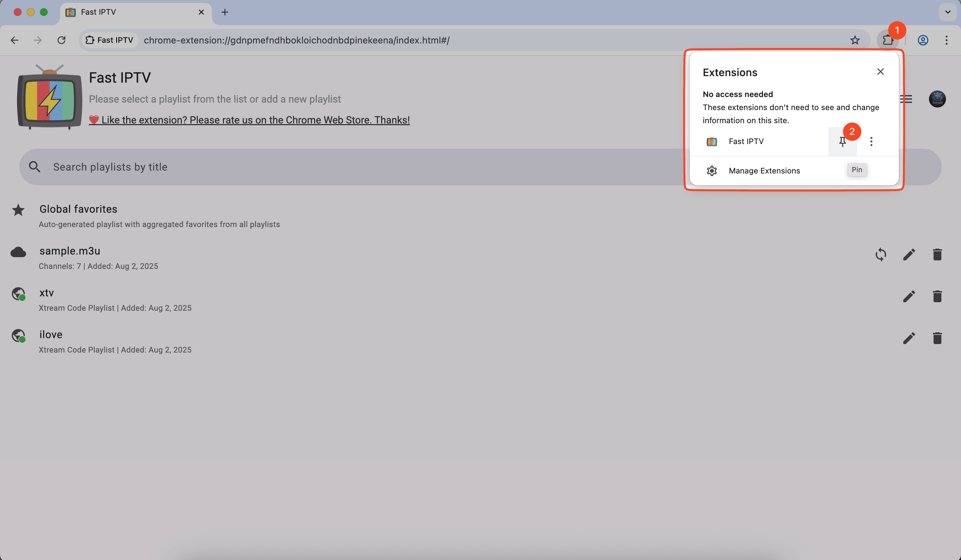961x560 pixels.
Task: Click the browser back arrow
Action: coord(14,40)
